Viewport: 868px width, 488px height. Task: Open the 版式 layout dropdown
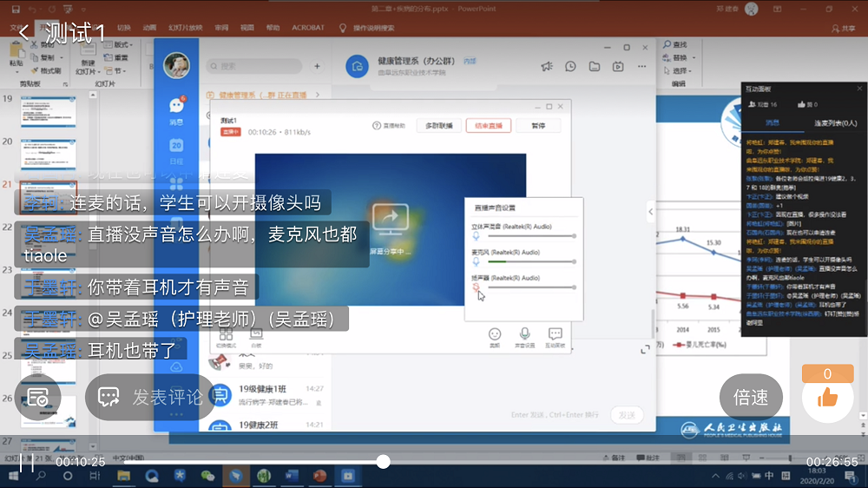coord(119,44)
